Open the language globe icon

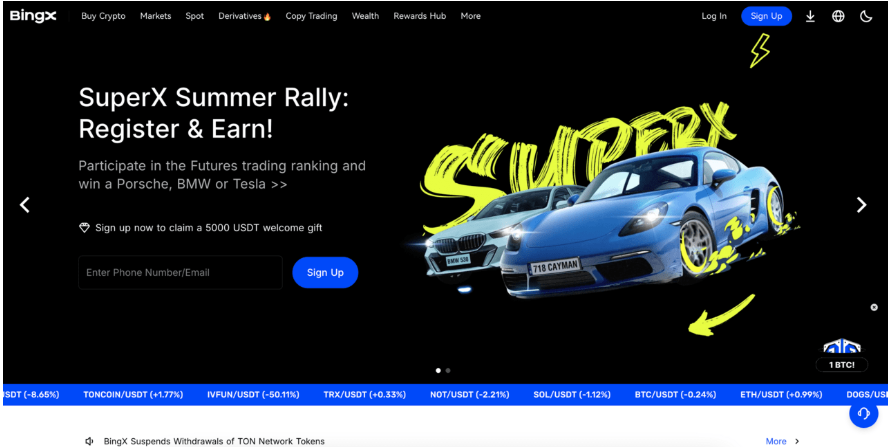838,16
